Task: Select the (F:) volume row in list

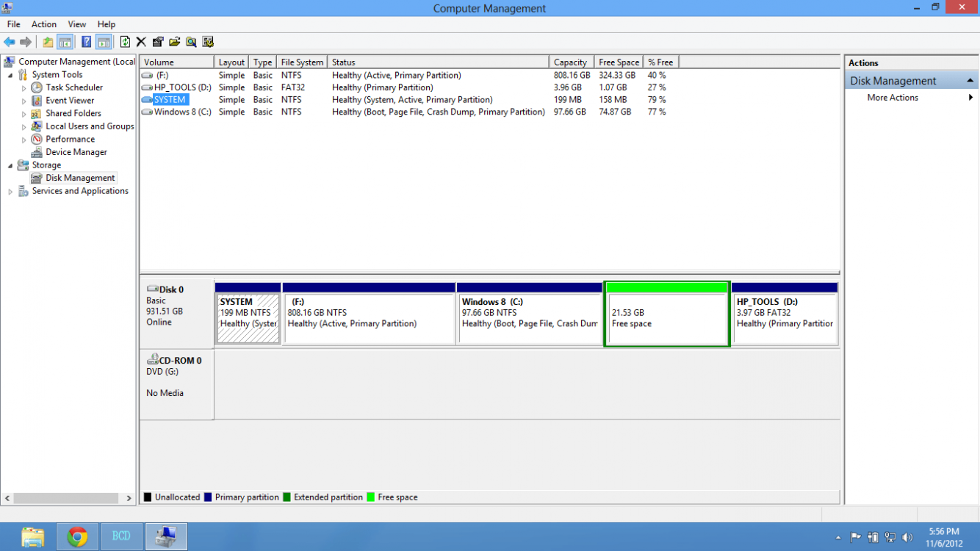Action: (410, 75)
